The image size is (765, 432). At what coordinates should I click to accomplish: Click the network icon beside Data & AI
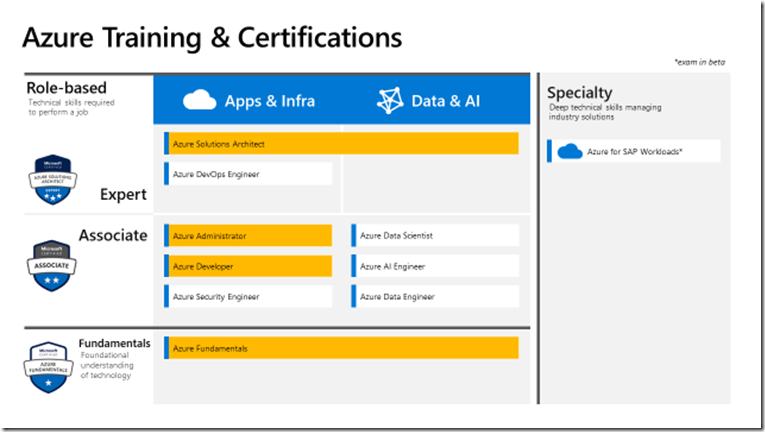[390, 101]
